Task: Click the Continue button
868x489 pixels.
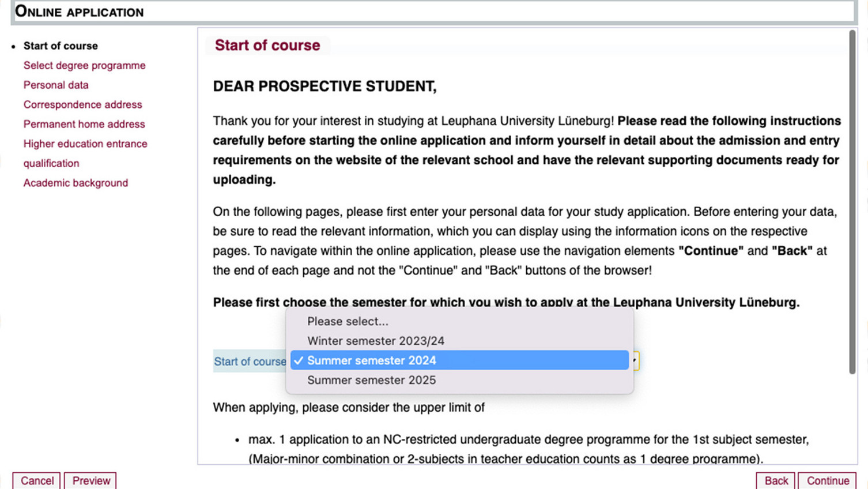Action: [x=827, y=481]
